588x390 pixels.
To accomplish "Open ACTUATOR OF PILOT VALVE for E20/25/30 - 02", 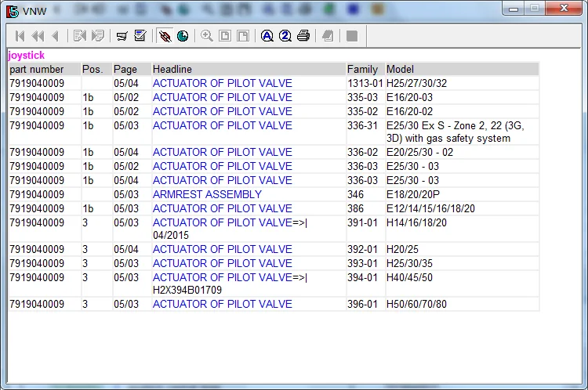I will 223,152.
